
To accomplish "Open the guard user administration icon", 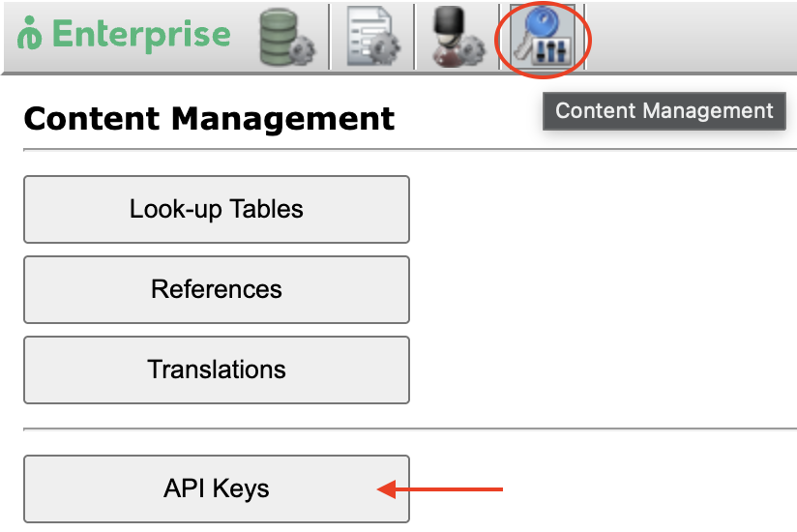I will tap(458, 37).
